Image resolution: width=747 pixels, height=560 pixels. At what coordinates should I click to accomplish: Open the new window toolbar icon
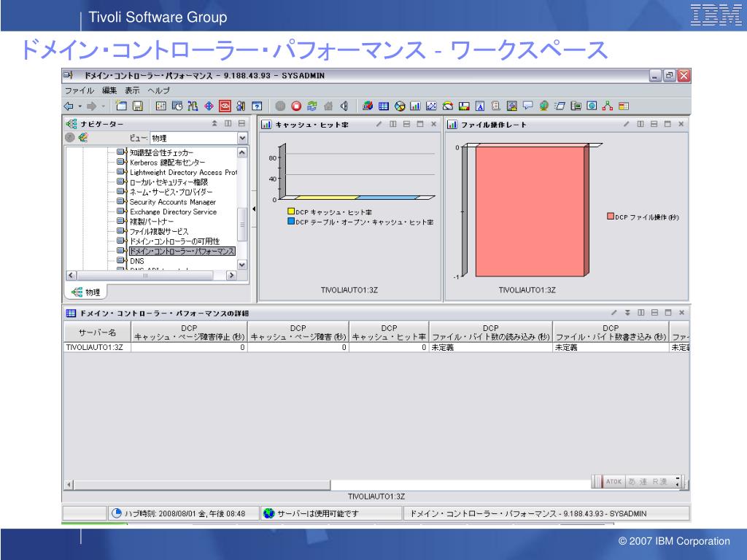pos(122,106)
